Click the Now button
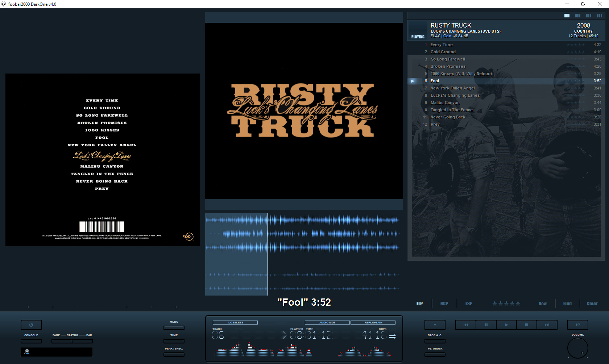This screenshot has height=364, width=609. pos(543,304)
